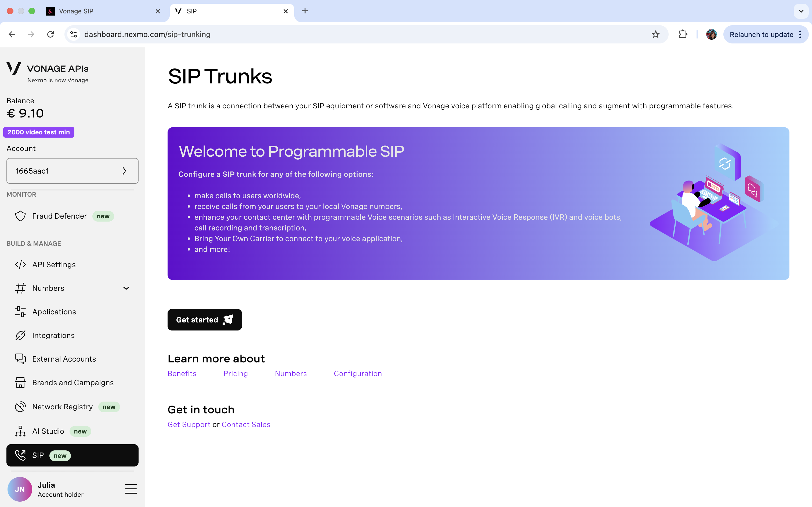Open the Pricing link
The width and height of the screenshot is (812, 507).
click(235, 373)
